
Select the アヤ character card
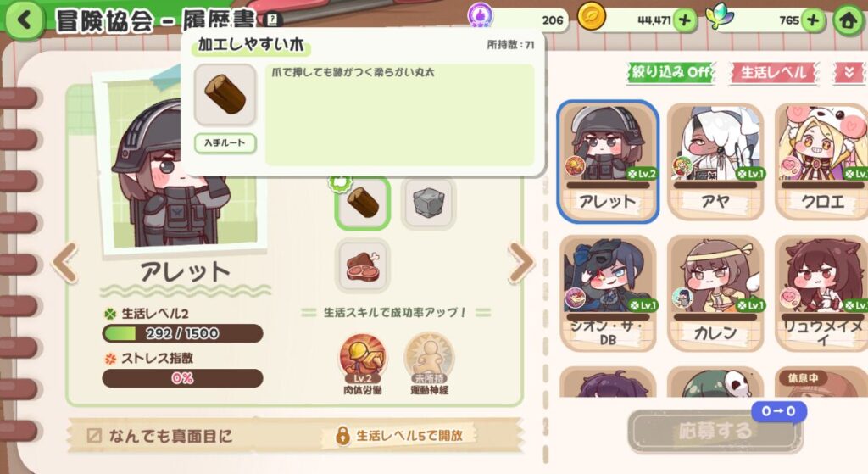click(715, 161)
